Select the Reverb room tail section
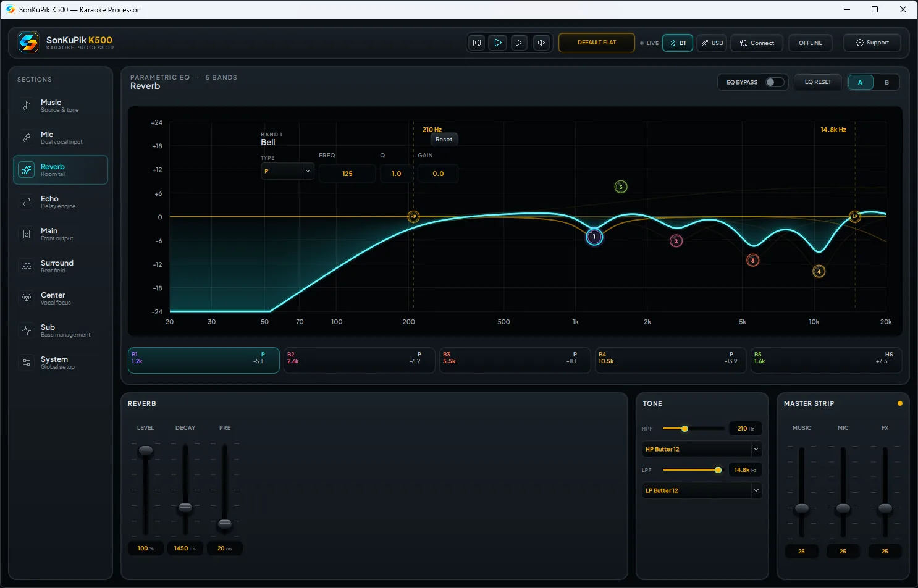 click(x=61, y=170)
